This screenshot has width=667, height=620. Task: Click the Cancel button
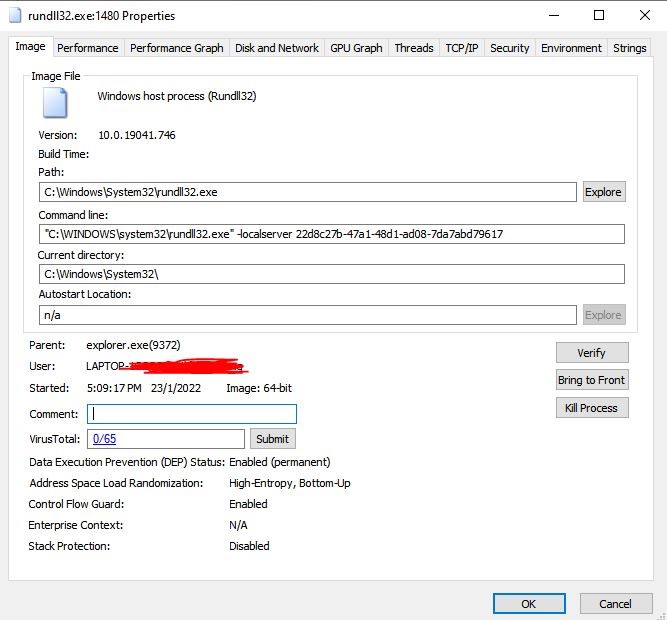616,603
